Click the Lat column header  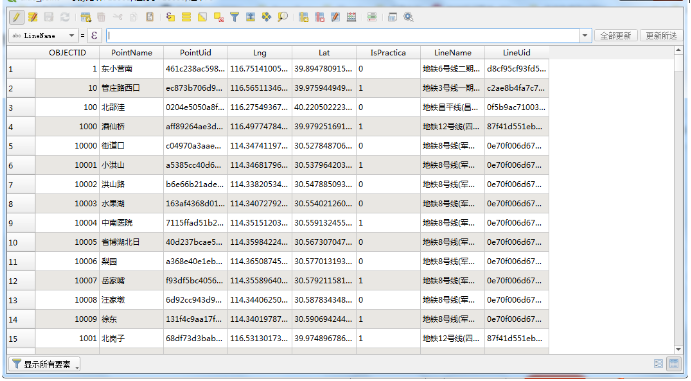pos(324,53)
